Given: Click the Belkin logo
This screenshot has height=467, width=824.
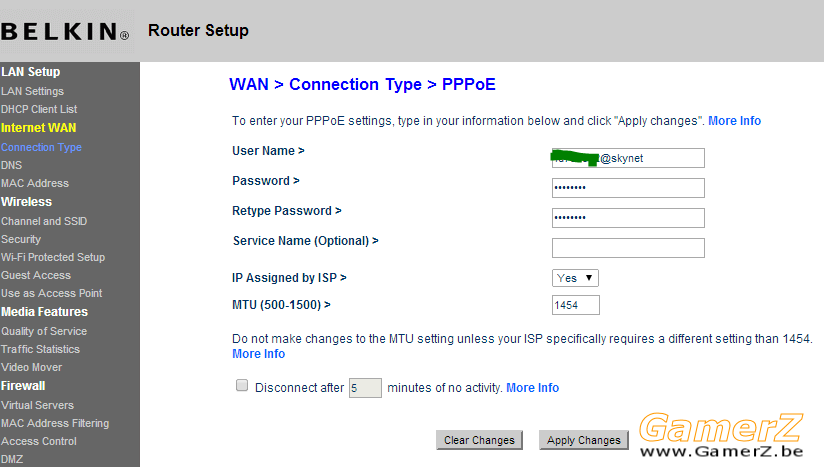Looking at the screenshot, I should pyautogui.click(x=65, y=32).
